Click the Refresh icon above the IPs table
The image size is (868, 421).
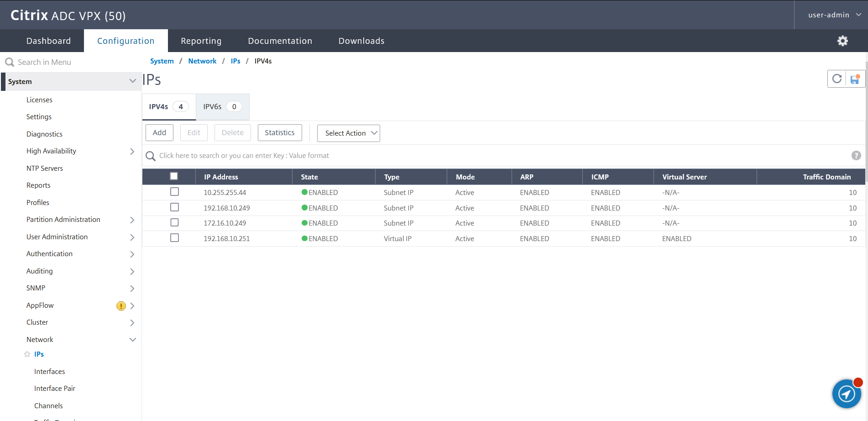click(837, 79)
